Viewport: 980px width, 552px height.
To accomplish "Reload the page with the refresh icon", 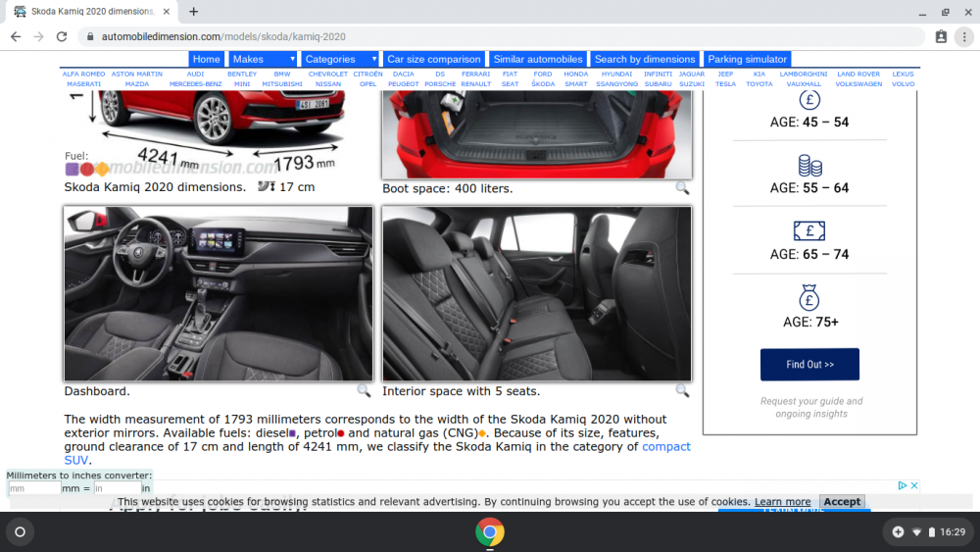I will click(61, 37).
